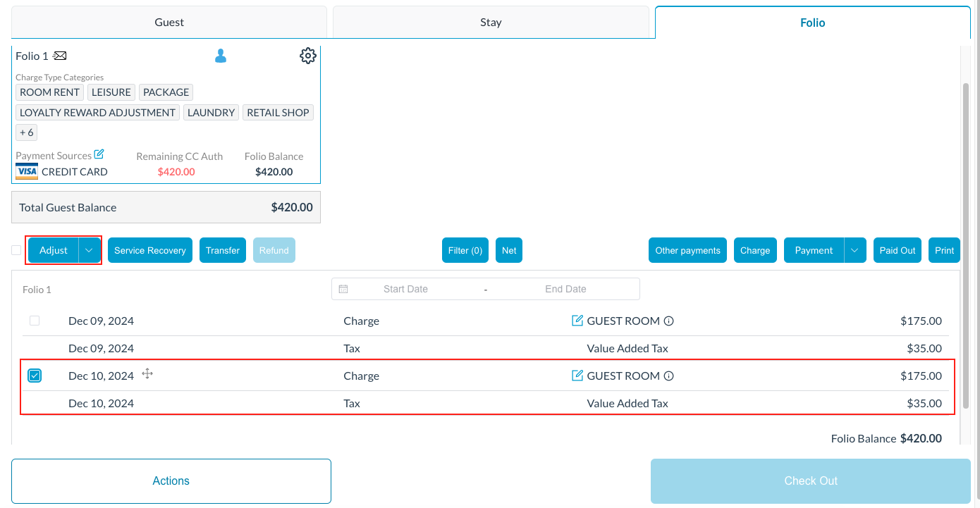Click the calendar icon in the date filter
Screen dimensions: 980x508
tap(343, 288)
